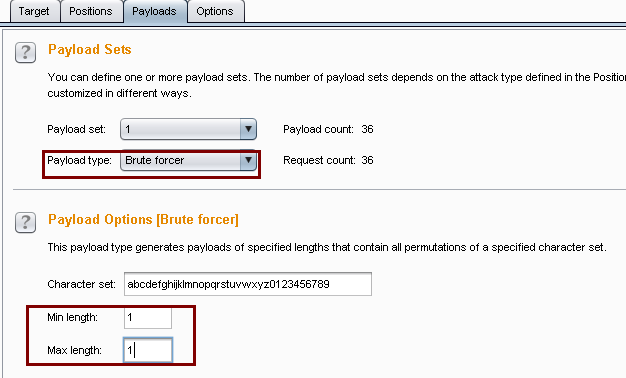Switch to the Target tab
The height and width of the screenshot is (378, 626).
point(34,12)
